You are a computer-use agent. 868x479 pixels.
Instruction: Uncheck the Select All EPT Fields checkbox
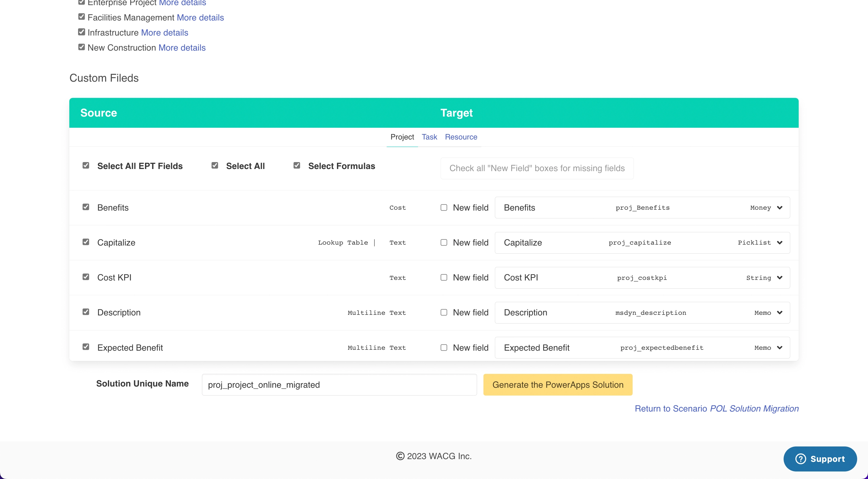pyautogui.click(x=86, y=165)
